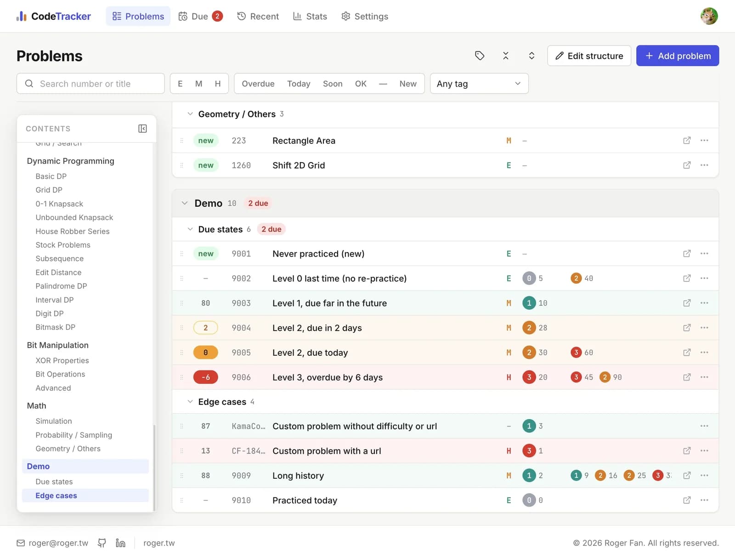Open the roger.tw footer link

pyautogui.click(x=159, y=543)
